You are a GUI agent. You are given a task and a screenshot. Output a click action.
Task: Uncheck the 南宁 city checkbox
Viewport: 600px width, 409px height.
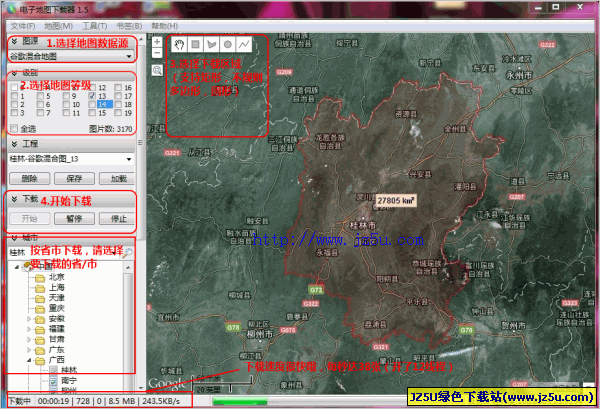[x=54, y=381]
